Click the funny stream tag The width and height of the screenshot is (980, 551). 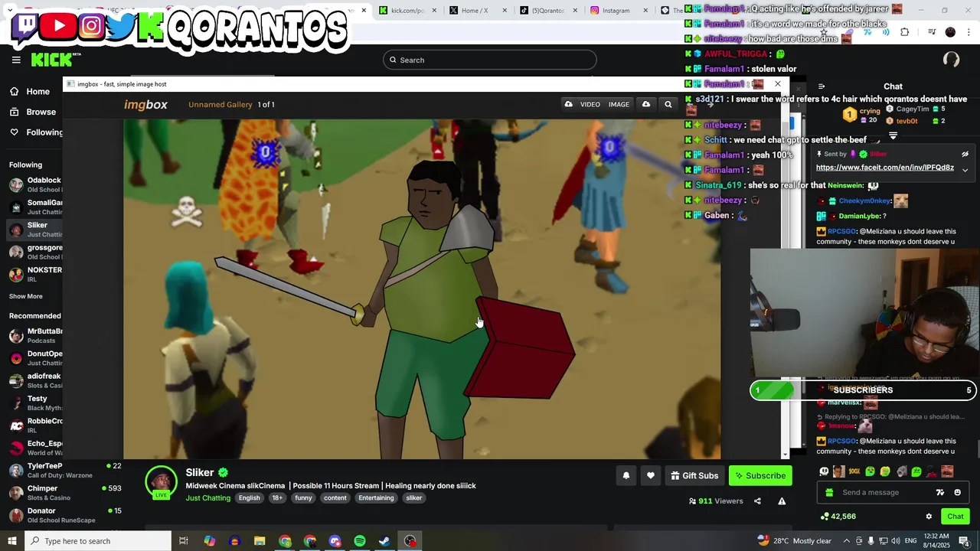[303, 498]
